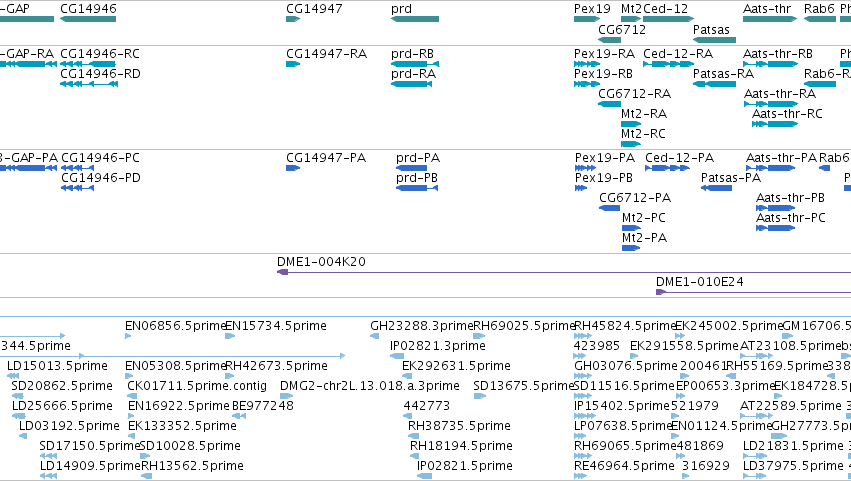Click transcript label CG14946-RC
Screen dimensions: 851x481
(100, 54)
